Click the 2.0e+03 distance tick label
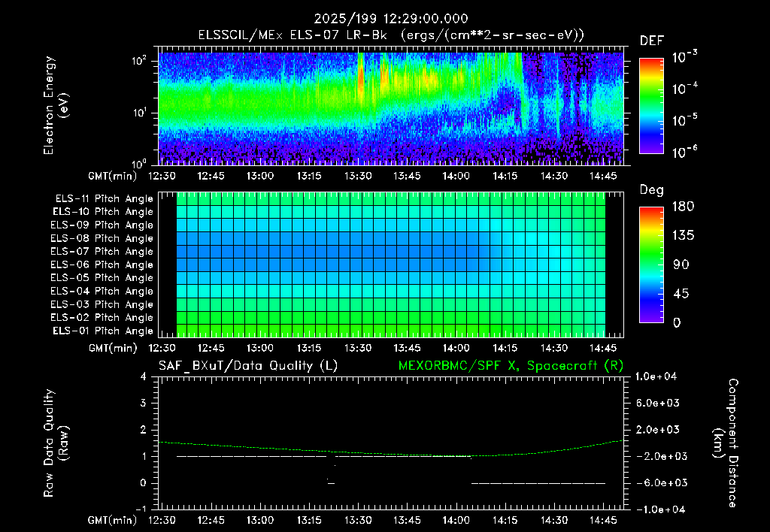This screenshot has height=532, width=770. [658, 429]
